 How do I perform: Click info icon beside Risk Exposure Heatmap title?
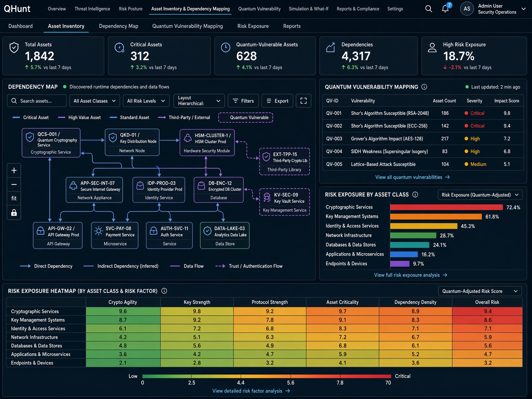point(164,291)
